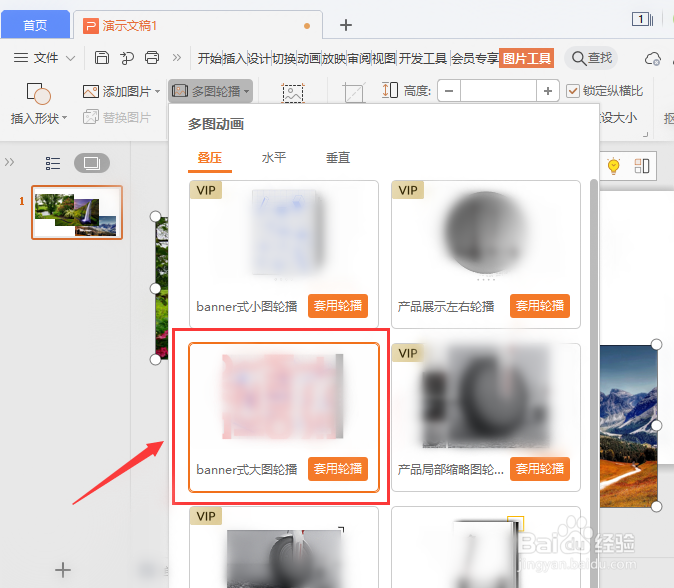Open the 设计 ribbon tab
This screenshot has width=674, height=588.
pos(259,58)
